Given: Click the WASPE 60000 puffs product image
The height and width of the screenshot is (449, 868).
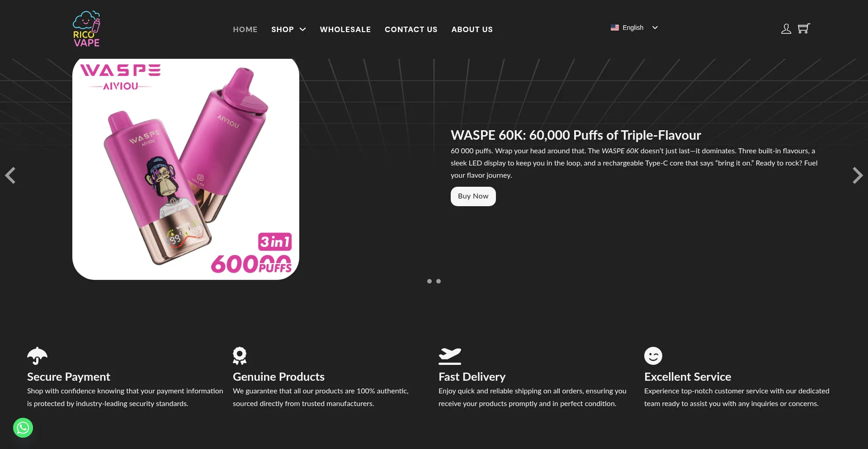Looking at the screenshot, I should (x=186, y=169).
